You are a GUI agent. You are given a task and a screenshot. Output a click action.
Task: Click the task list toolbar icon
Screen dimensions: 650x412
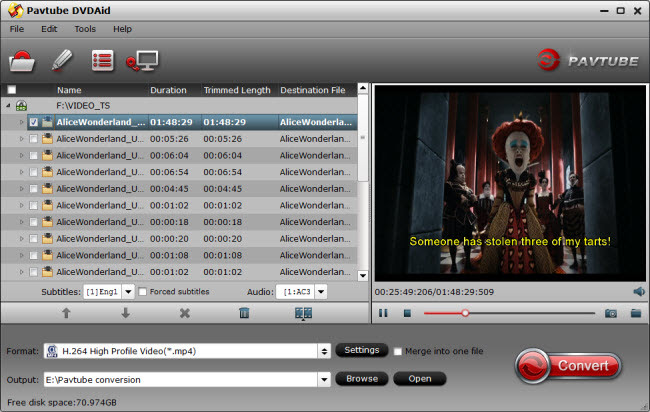point(102,61)
